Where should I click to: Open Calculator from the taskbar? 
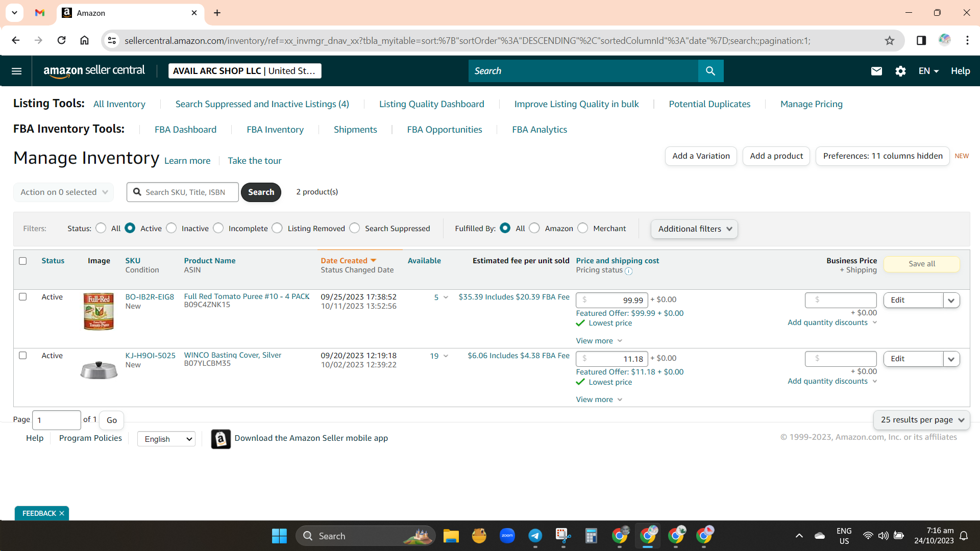coord(591,536)
